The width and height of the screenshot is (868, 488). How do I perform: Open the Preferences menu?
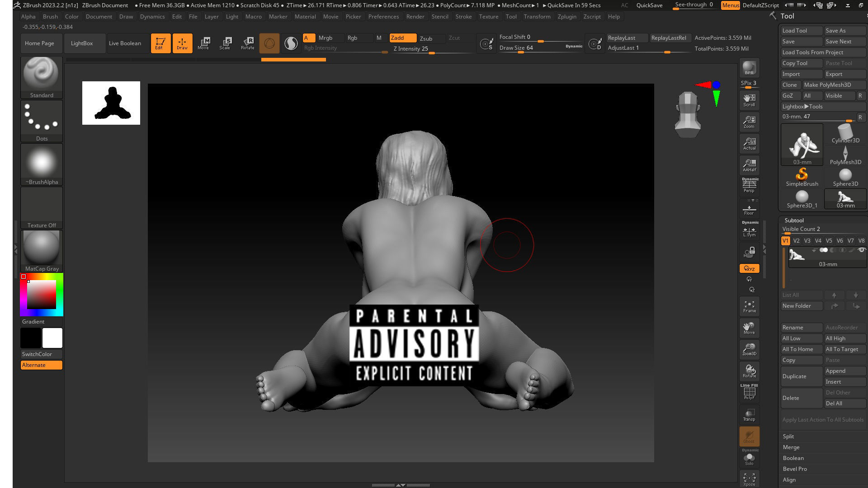[383, 16]
